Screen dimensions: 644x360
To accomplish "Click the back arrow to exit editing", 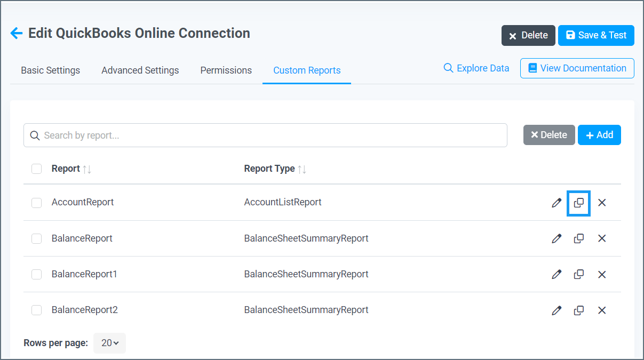I will 17,33.
